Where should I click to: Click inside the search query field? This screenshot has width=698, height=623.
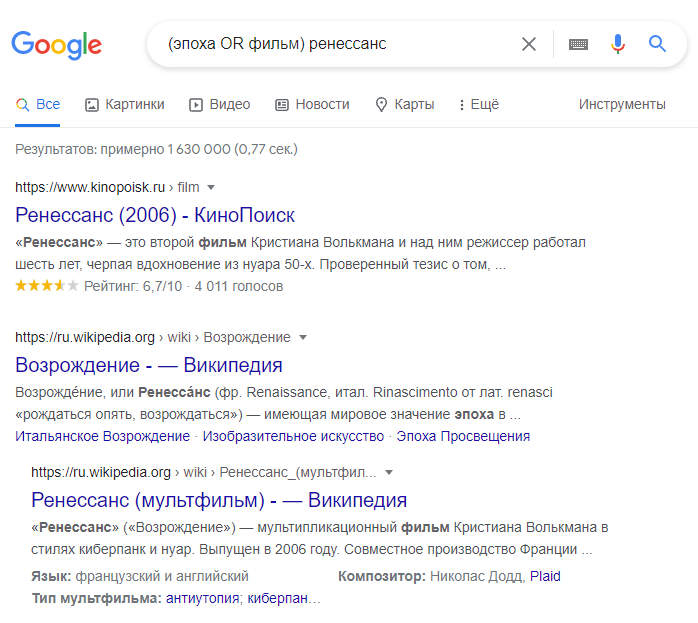pos(338,44)
